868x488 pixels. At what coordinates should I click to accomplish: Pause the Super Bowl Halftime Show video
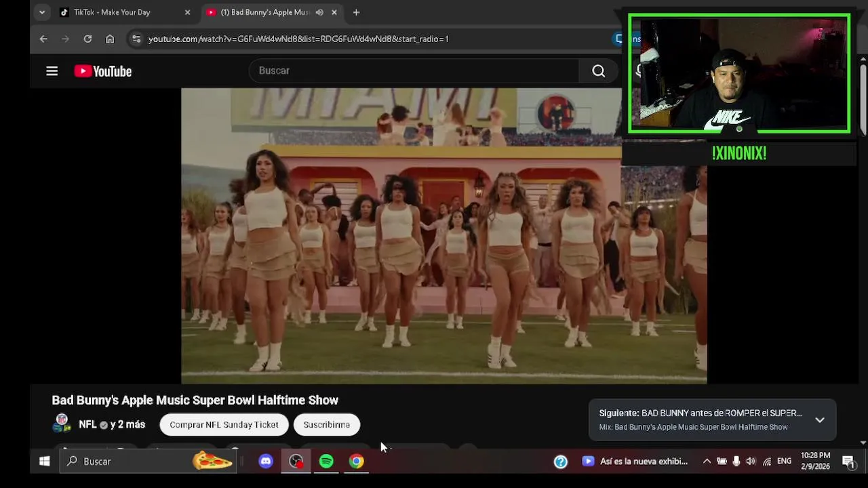point(443,236)
